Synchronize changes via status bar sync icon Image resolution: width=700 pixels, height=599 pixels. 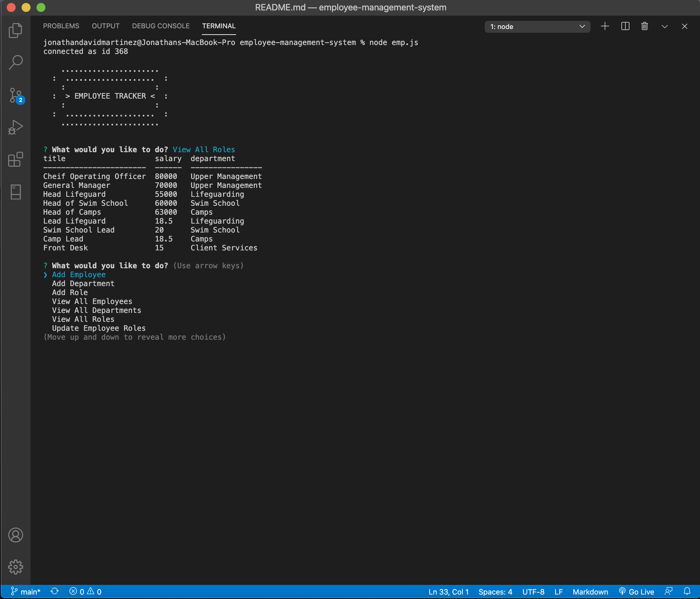point(55,592)
